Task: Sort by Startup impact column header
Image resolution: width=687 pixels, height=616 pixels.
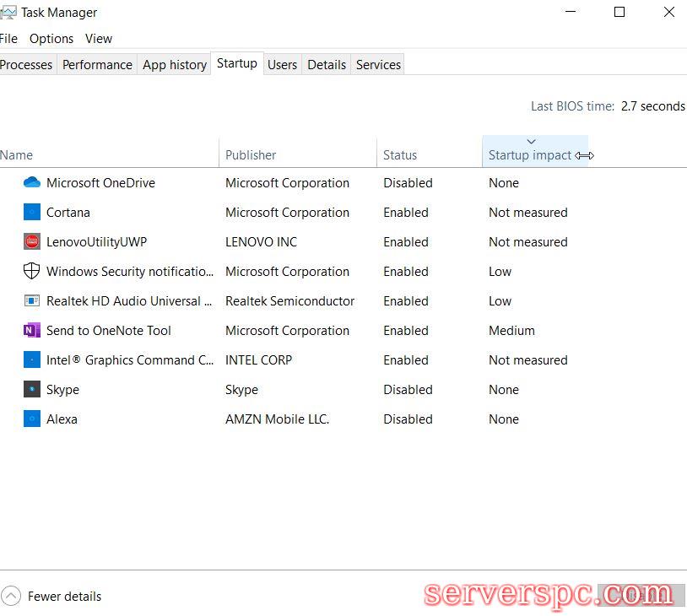Action: click(x=529, y=155)
